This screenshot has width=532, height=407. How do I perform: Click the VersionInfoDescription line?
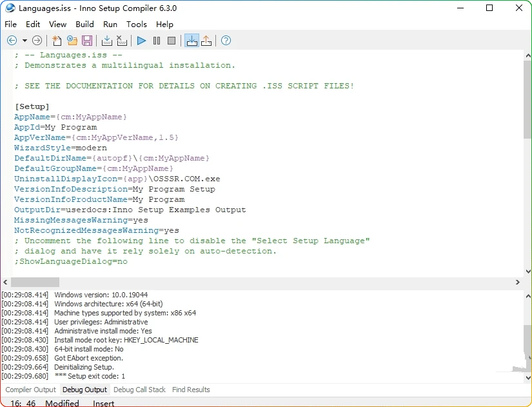(x=115, y=189)
